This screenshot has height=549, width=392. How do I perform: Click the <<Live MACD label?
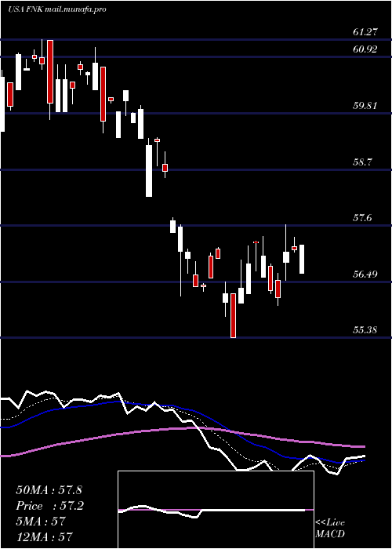(330, 529)
